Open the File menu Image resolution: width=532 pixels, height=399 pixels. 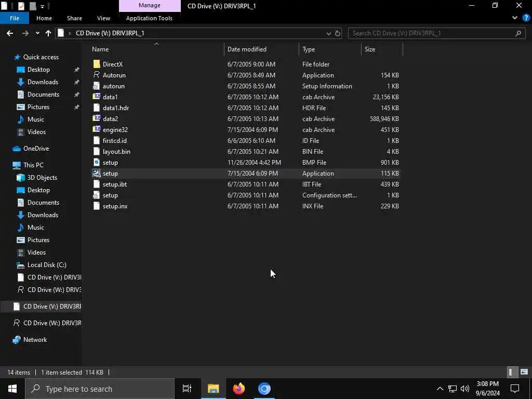tap(15, 18)
